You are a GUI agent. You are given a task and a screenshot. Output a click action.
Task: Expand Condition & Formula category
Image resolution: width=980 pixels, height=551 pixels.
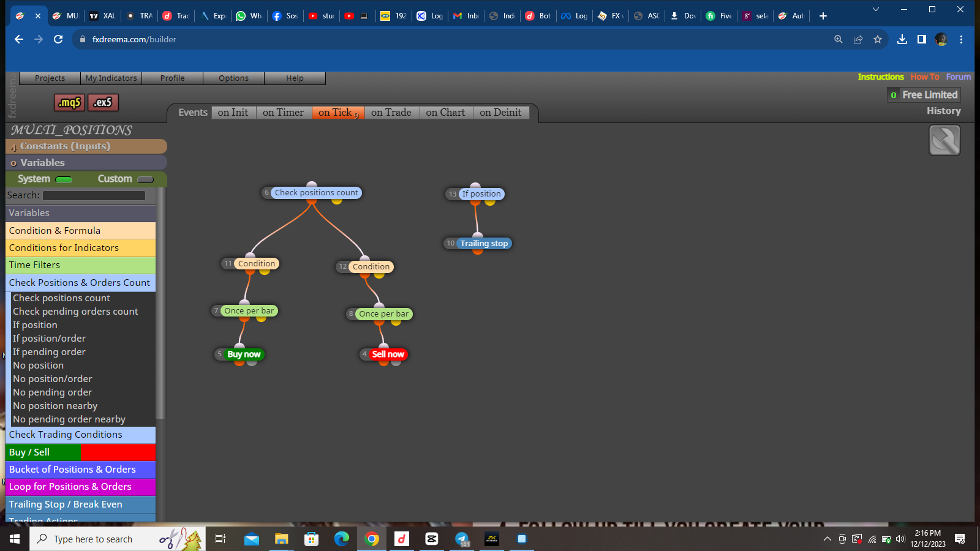pyautogui.click(x=80, y=230)
